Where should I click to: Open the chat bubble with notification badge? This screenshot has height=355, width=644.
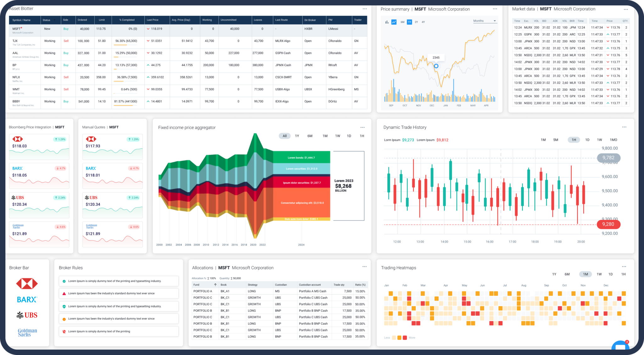click(x=620, y=346)
